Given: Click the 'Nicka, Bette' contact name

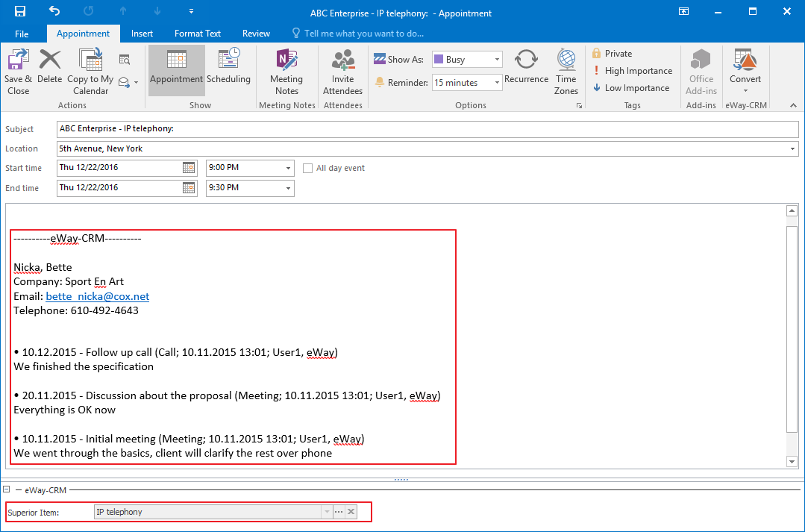Looking at the screenshot, I should click(43, 268).
